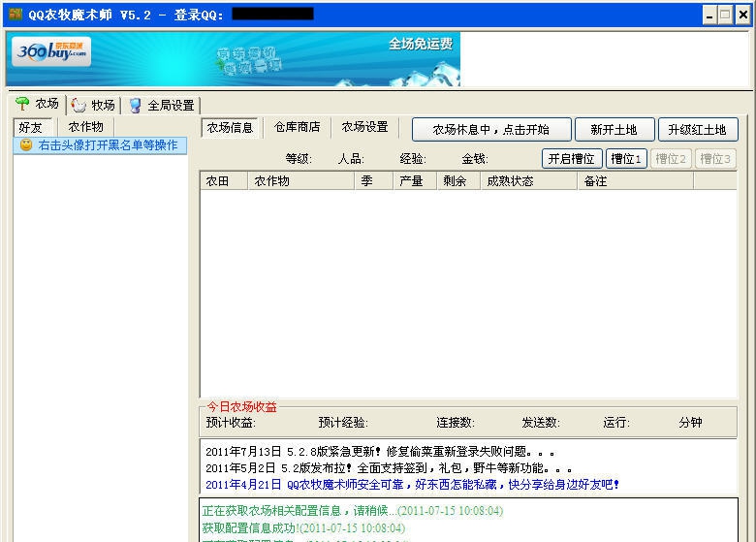Click the 备注 column header
The width and height of the screenshot is (756, 542).
(x=636, y=180)
